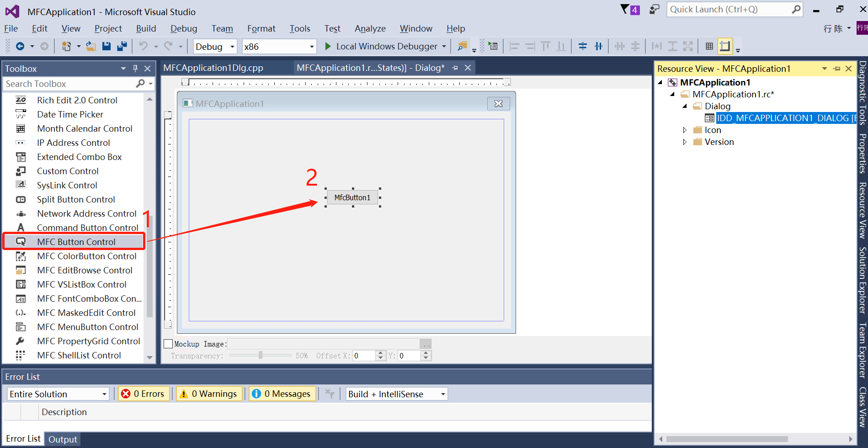Open the Solution Explorer side tab
Viewport: 868px width, 448px height.
click(863, 280)
